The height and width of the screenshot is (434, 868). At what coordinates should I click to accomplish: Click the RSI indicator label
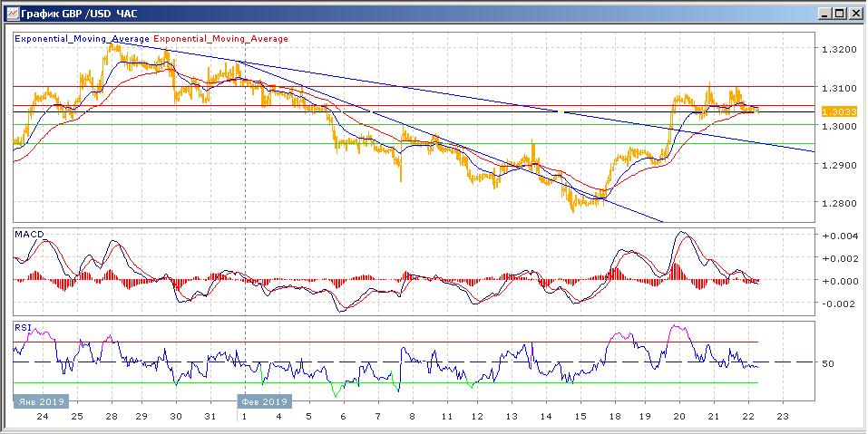click(x=22, y=326)
